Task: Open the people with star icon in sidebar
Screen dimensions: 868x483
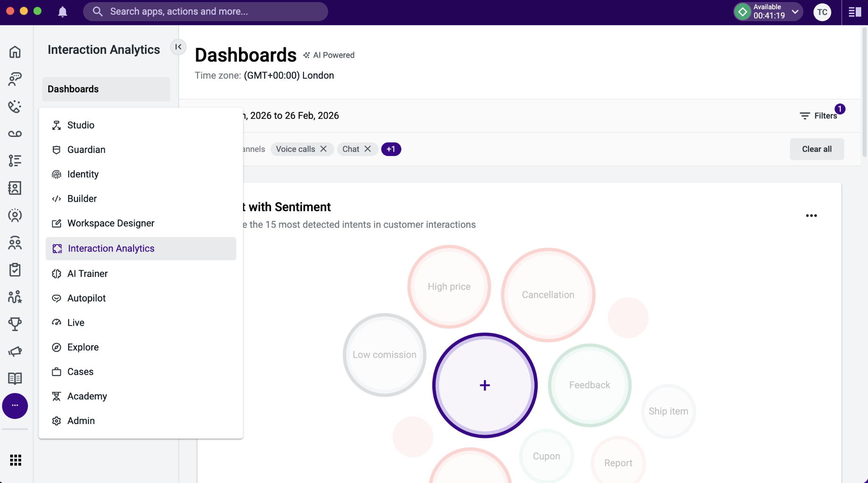Action: pos(15,297)
